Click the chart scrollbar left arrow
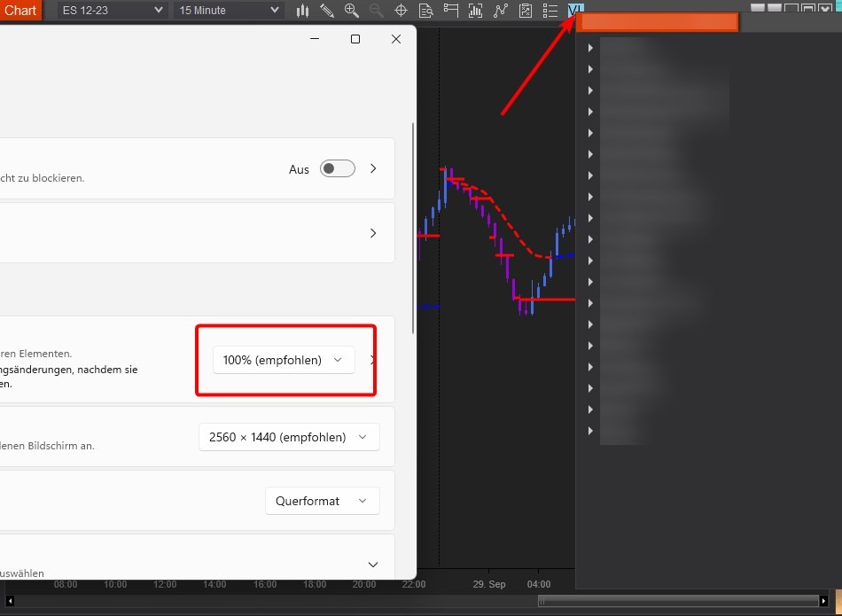The height and width of the screenshot is (616, 842). pos(10,600)
